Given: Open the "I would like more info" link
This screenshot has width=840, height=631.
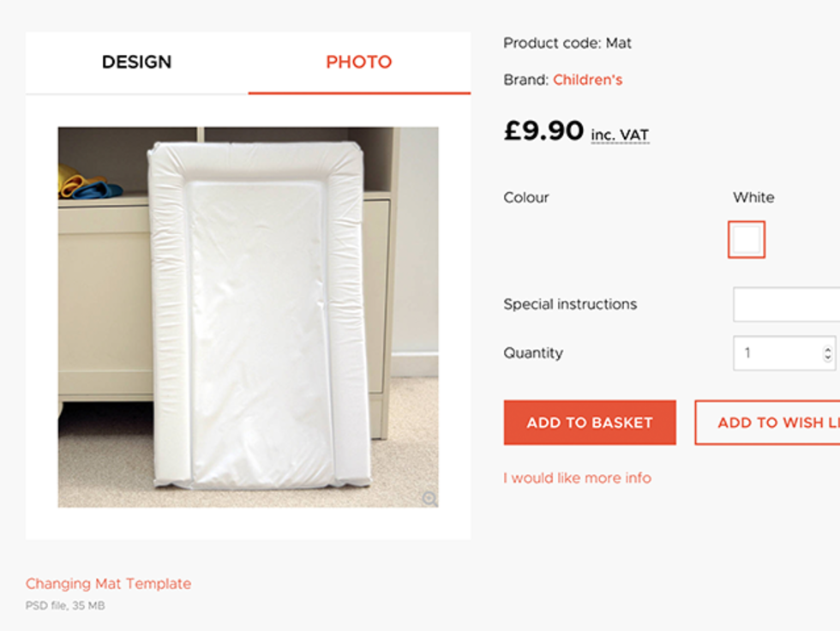Looking at the screenshot, I should pyautogui.click(x=577, y=478).
